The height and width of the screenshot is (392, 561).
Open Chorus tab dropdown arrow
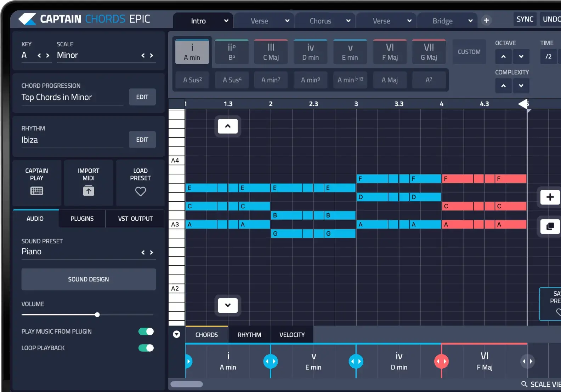[x=348, y=21]
